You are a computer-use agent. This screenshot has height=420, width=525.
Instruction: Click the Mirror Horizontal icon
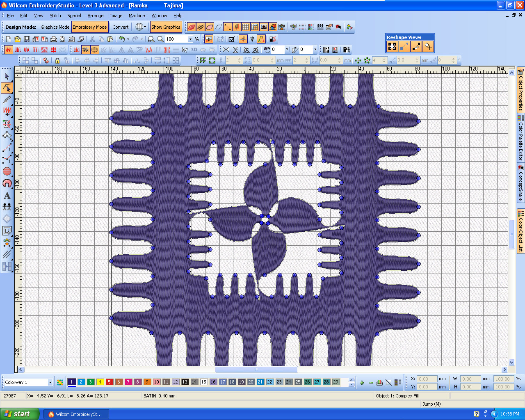[226, 50]
